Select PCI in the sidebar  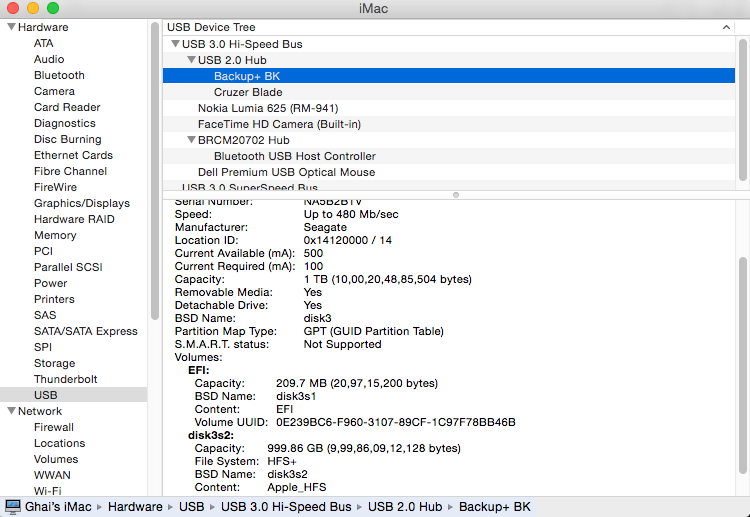(x=44, y=251)
